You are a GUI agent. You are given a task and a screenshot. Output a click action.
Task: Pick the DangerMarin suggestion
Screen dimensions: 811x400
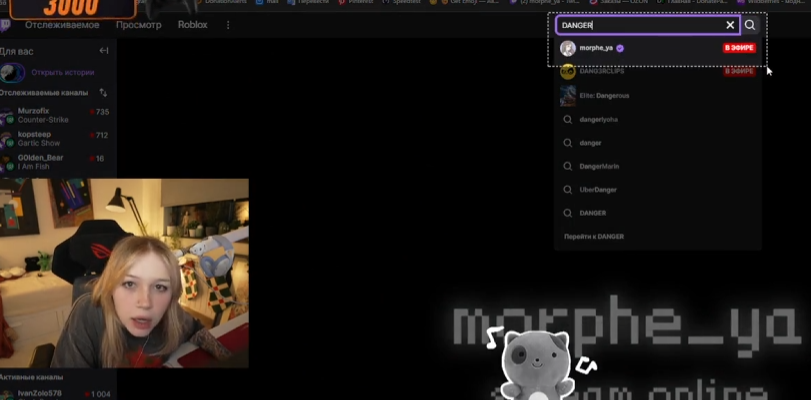657,166
